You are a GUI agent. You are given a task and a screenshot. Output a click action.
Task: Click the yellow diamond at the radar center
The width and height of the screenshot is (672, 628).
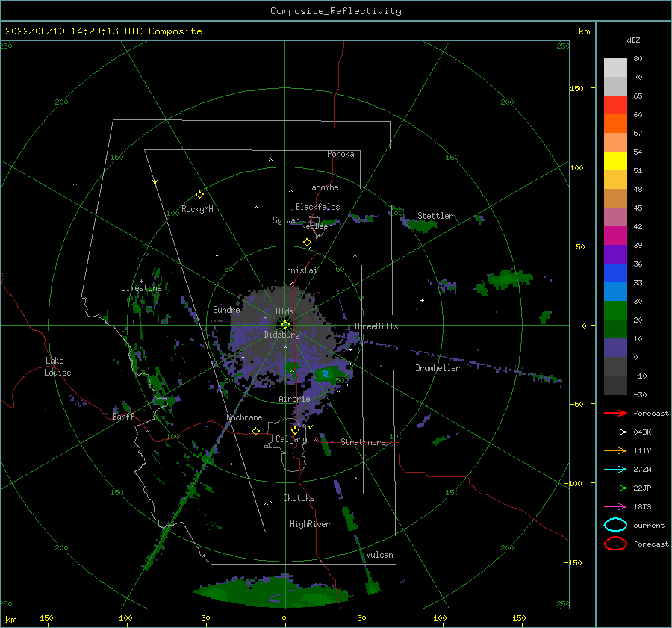285,325
